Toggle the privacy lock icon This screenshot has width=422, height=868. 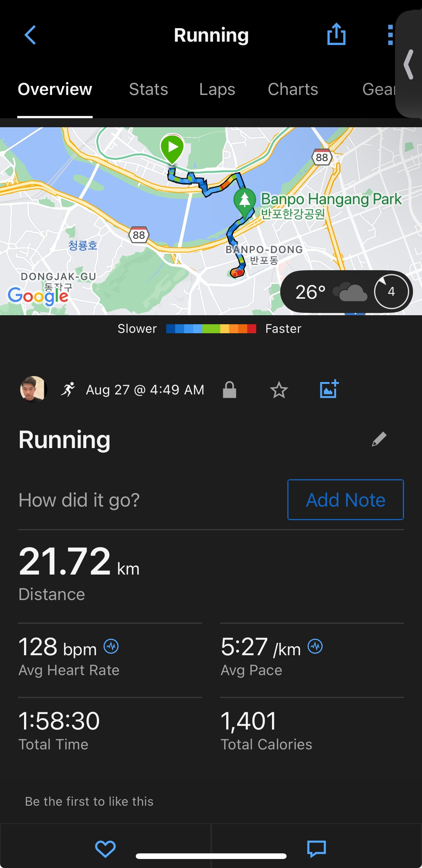click(x=230, y=390)
